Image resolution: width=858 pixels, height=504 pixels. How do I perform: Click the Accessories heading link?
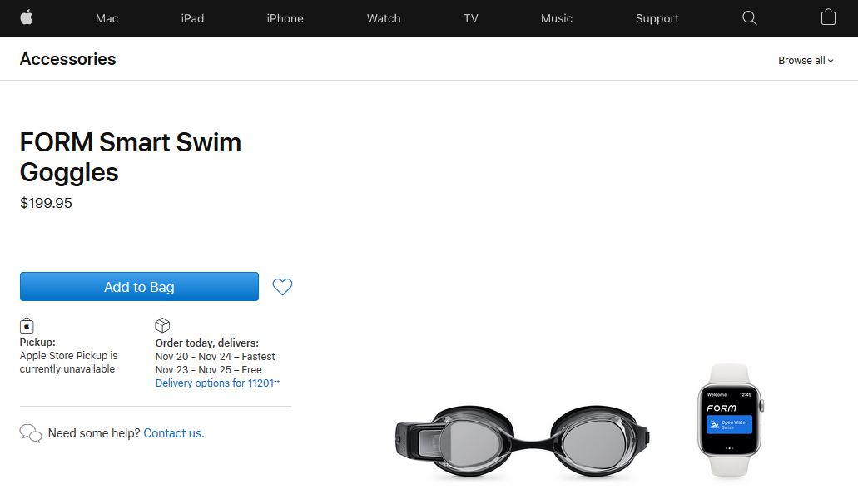point(67,59)
